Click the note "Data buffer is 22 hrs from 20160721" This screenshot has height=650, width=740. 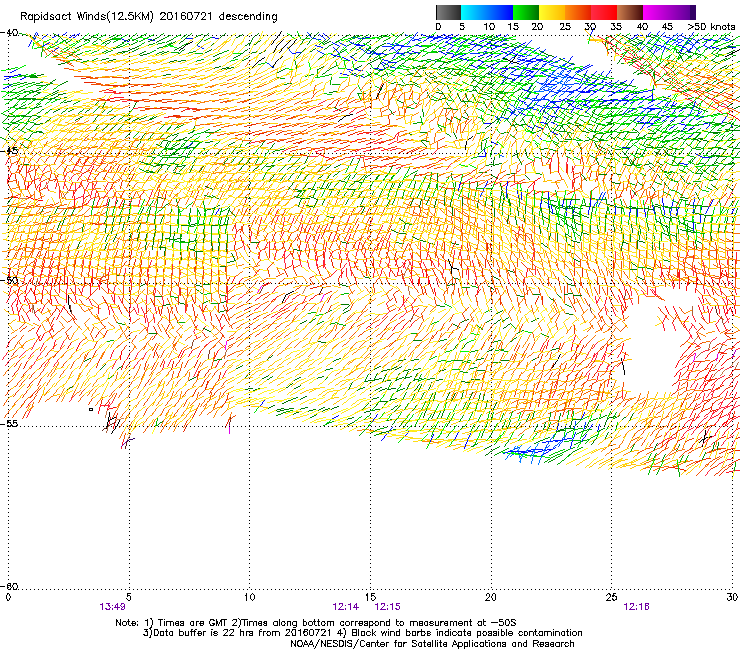(x=242, y=633)
